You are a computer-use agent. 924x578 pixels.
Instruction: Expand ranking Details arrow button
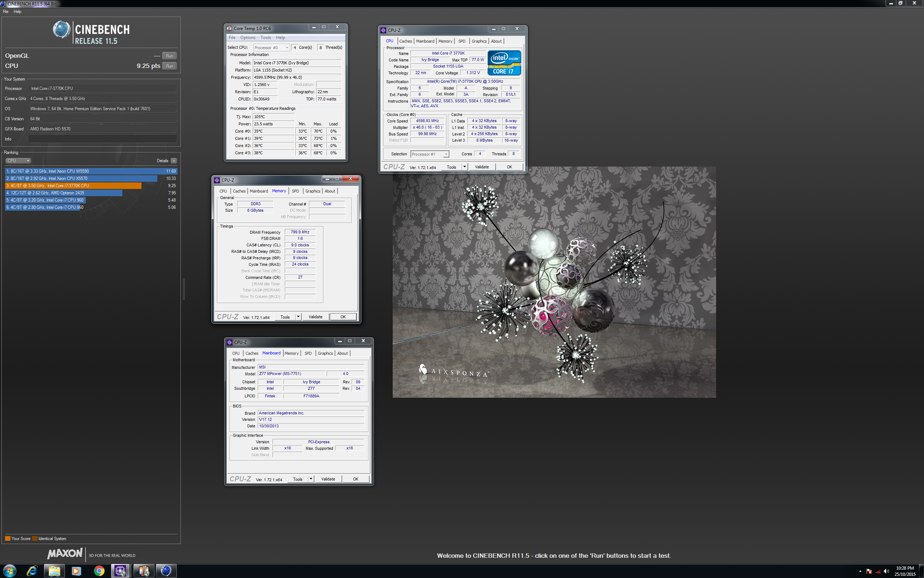pyautogui.click(x=174, y=160)
